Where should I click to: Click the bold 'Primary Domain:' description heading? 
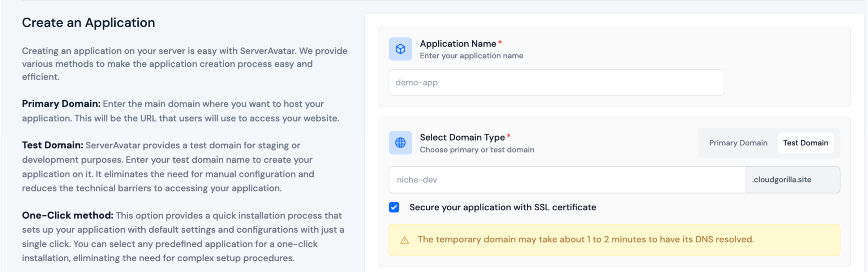61,104
